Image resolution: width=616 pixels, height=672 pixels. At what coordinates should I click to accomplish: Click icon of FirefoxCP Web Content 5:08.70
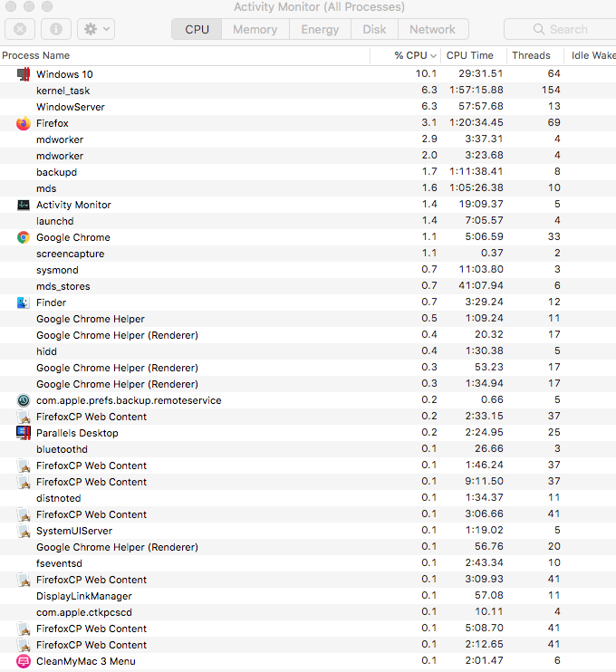pos(24,629)
